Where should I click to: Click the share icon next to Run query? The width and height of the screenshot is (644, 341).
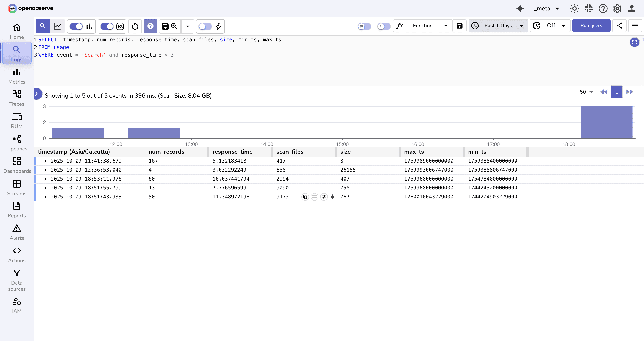click(x=620, y=26)
